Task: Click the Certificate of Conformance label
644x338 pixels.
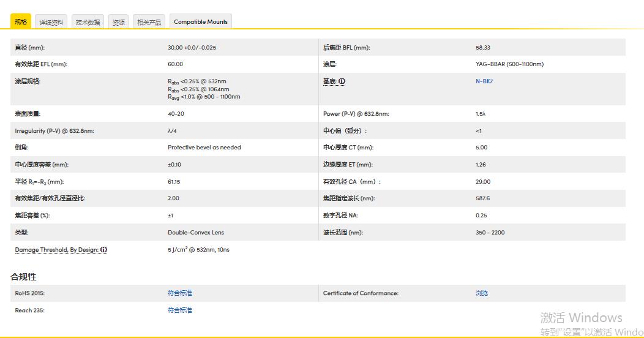Action: coord(361,293)
